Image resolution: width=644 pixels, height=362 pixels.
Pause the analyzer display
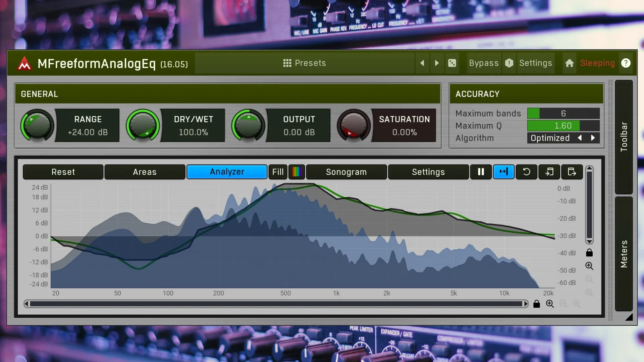click(x=481, y=172)
